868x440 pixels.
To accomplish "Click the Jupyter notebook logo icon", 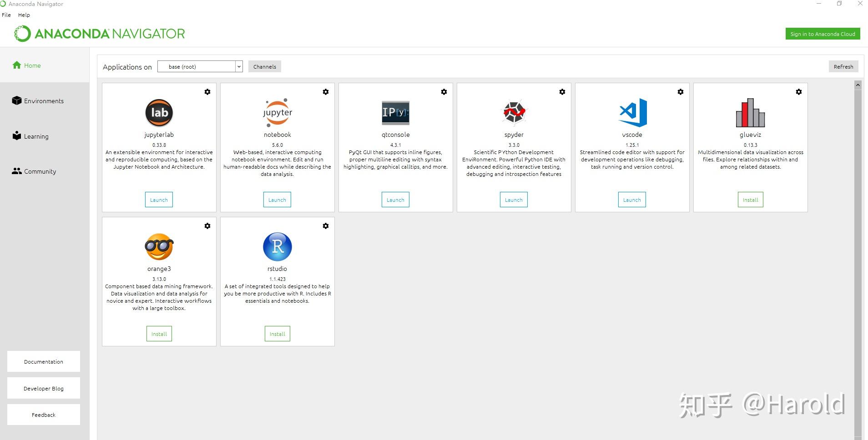I will point(278,112).
